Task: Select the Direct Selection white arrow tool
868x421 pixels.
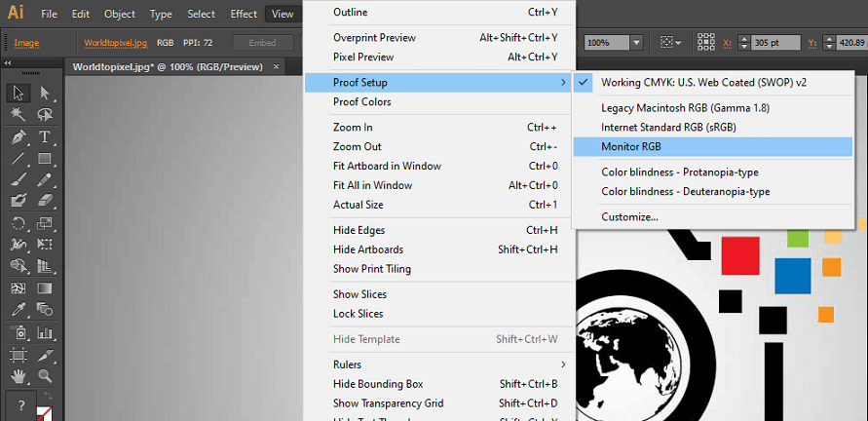Action: [44, 93]
